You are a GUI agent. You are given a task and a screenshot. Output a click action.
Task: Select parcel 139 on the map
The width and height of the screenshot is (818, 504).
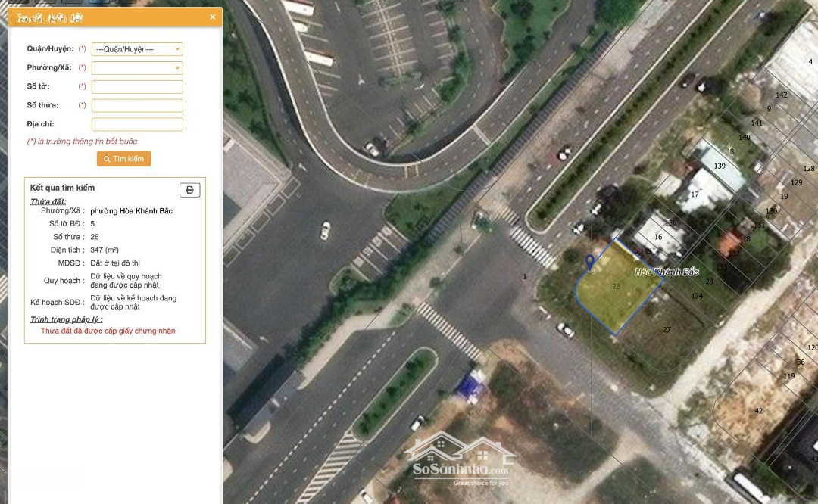[x=720, y=166]
